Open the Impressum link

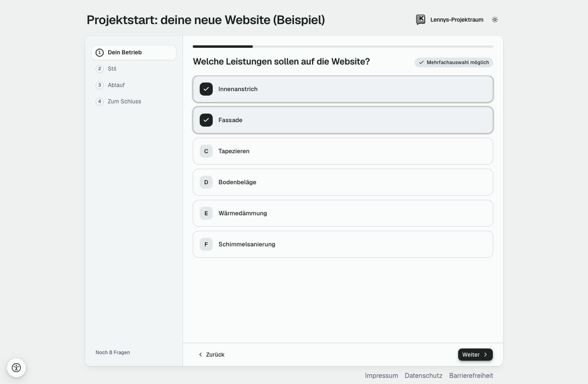[x=381, y=375]
